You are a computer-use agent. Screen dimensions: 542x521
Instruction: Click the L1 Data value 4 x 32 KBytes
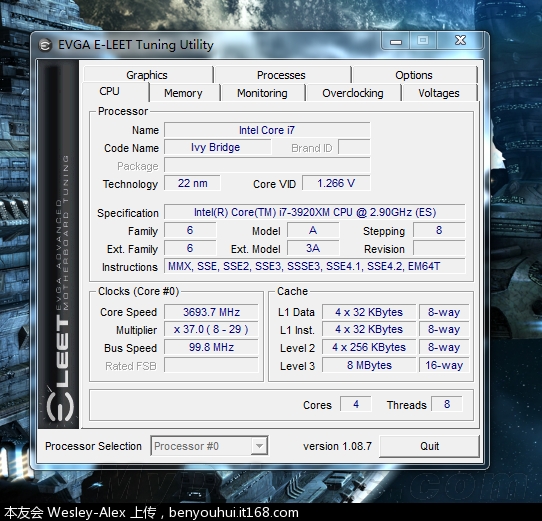pos(369,312)
